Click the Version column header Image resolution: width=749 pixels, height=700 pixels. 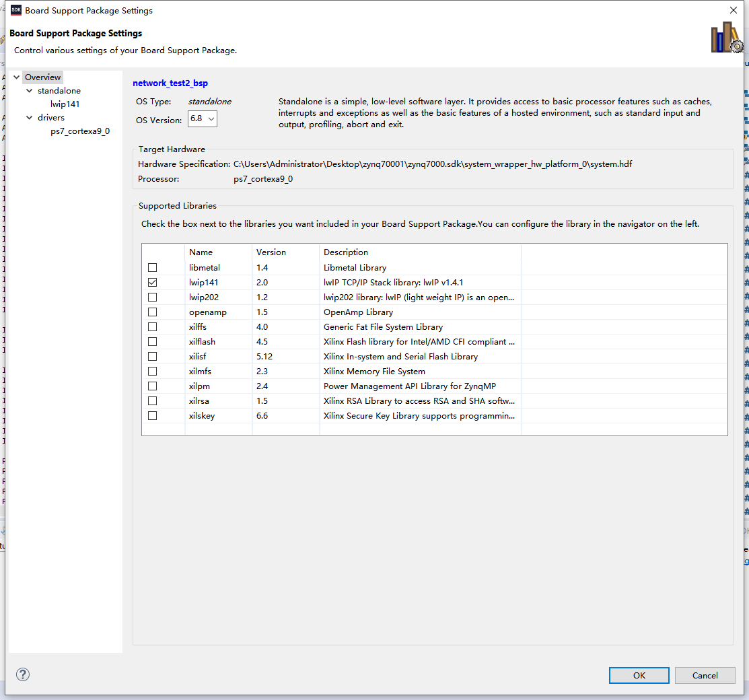(x=285, y=252)
